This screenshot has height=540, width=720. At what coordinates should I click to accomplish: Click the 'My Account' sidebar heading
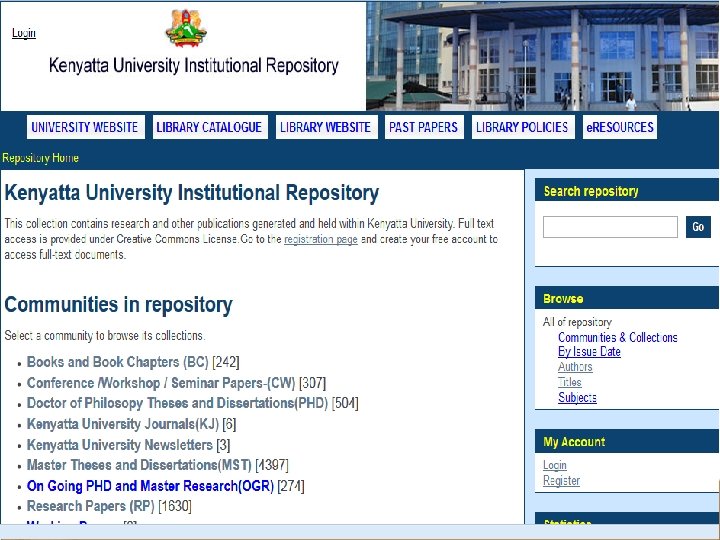tap(574, 442)
